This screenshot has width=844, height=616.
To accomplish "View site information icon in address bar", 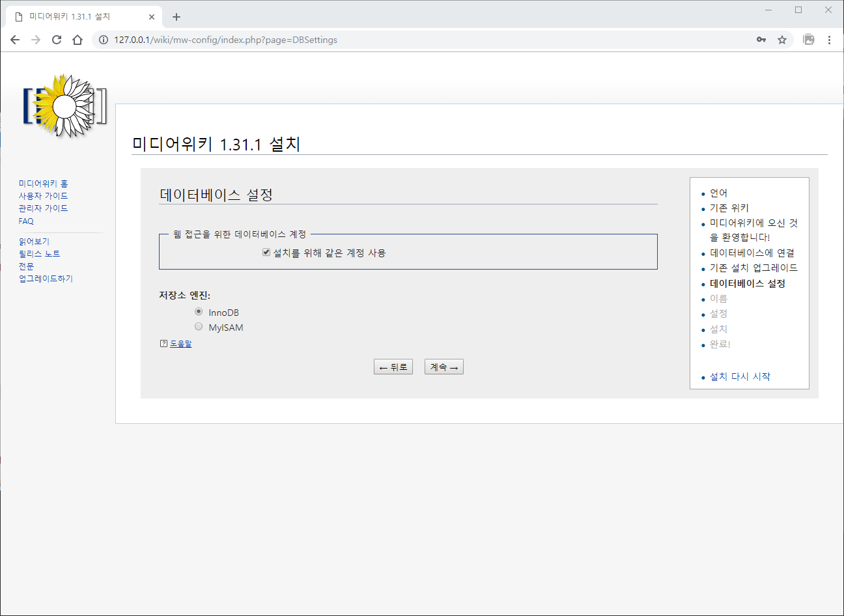I will (x=103, y=40).
